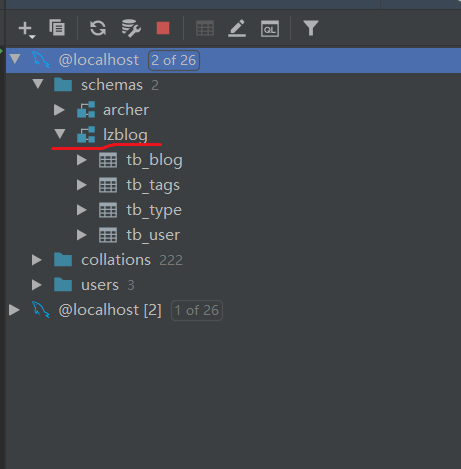Select the tb_user table

(153, 235)
